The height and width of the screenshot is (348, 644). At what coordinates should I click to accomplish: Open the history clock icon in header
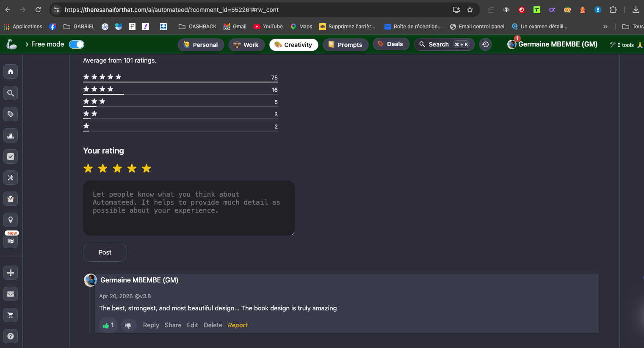tap(486, 44)
